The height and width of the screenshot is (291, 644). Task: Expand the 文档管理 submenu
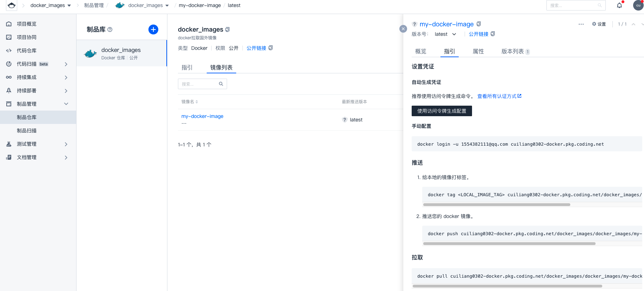66,157
